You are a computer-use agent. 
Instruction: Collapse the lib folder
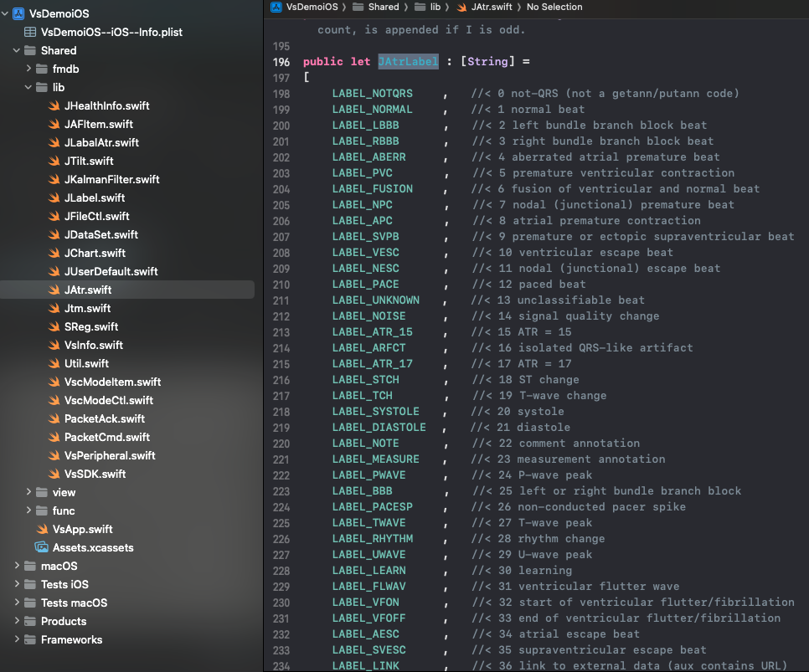29,87
